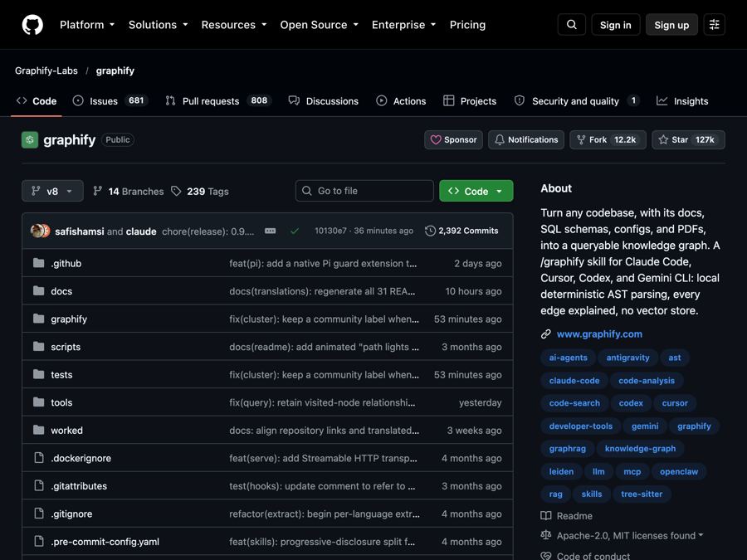747x560 pixels.
Task: Click the Sponsor heart button
Action: tap(453, 139)
